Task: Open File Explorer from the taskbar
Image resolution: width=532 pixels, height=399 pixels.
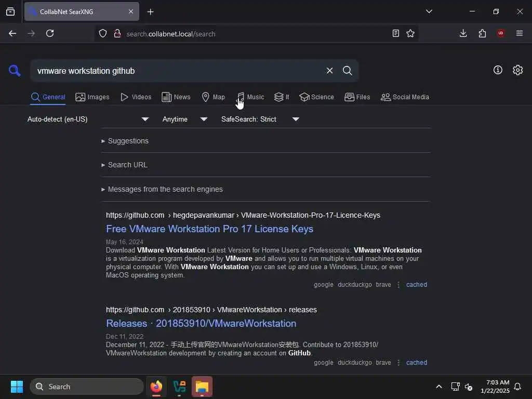Action: pyautogui.click(x=202, y=387)
